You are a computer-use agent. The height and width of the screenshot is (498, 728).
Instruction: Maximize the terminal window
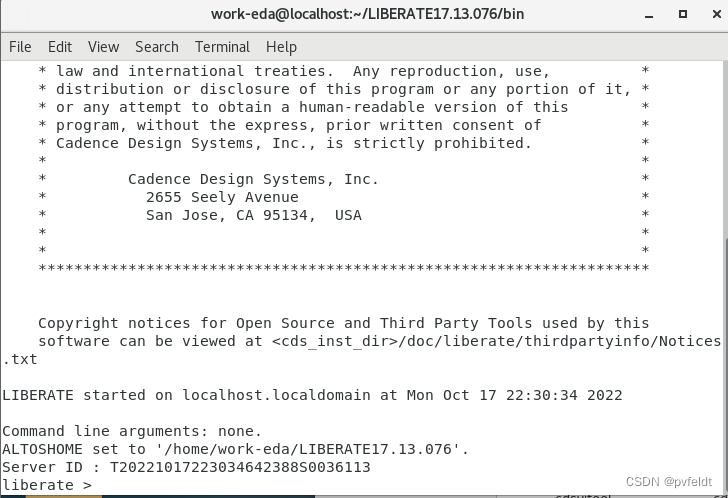pyautogui.click(x=683, y=14)
